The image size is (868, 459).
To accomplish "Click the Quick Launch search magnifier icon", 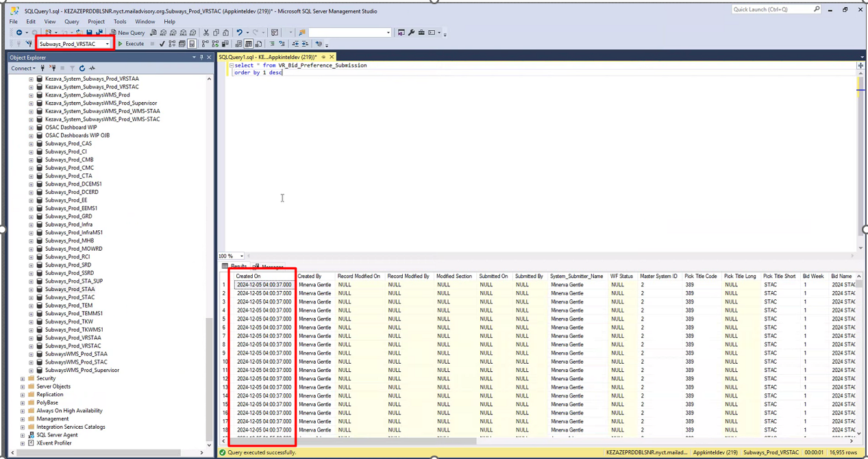I will (x=817, y=10).
